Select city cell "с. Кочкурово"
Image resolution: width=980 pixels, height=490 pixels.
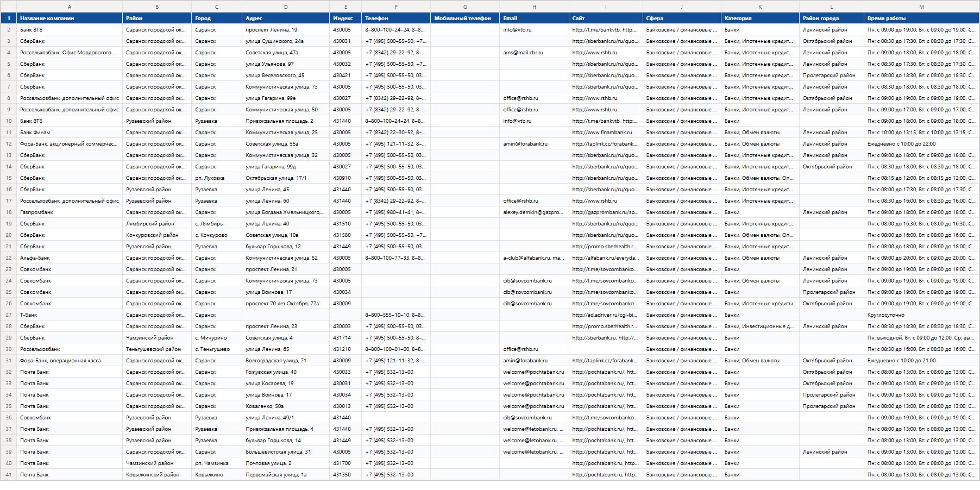(217, 235)
